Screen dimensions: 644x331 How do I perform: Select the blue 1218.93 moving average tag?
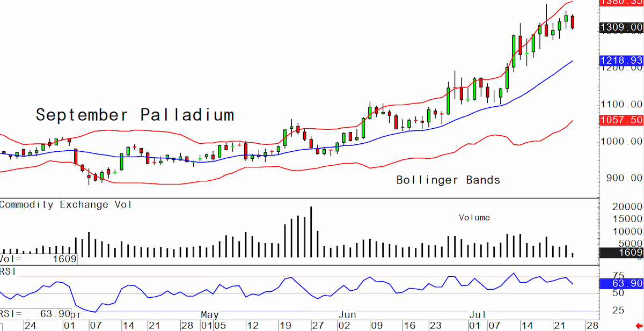[x=621, y=61]
